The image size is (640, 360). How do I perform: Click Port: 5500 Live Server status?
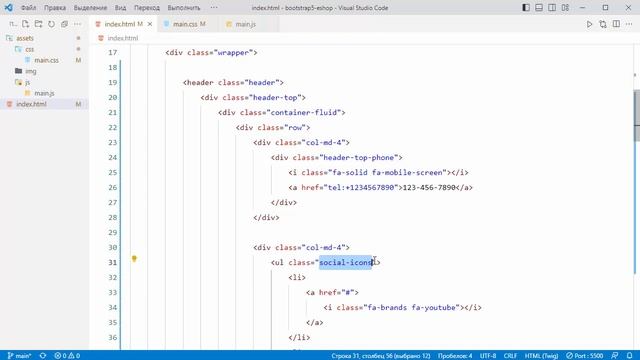pos(584,356)
